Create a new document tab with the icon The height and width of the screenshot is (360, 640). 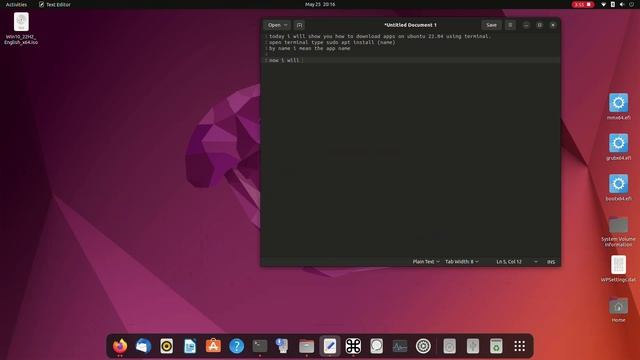[299, 25]
